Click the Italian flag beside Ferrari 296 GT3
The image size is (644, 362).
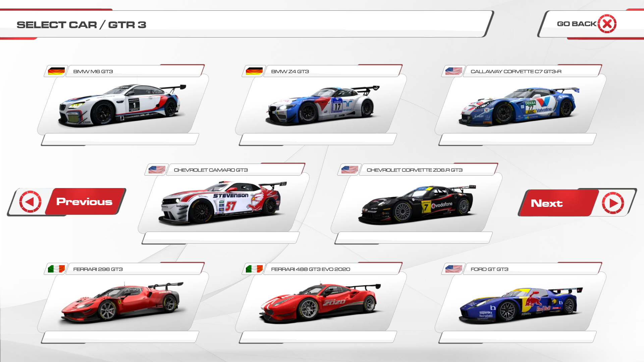[56, 269]
